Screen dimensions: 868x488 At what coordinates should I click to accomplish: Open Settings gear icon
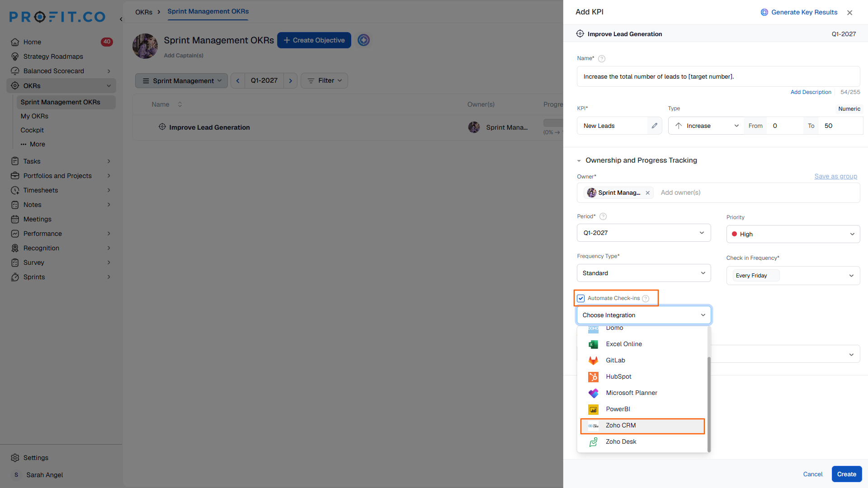pos(15,458)
